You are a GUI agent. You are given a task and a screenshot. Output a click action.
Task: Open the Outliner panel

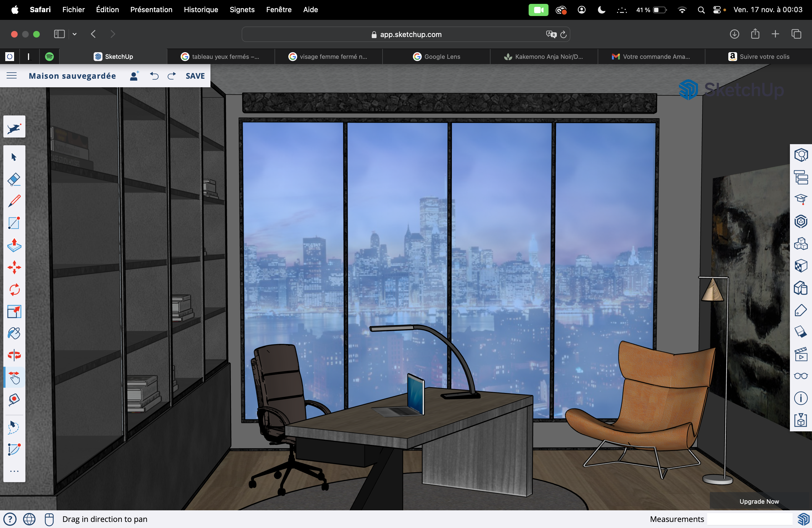coord(800,177)
